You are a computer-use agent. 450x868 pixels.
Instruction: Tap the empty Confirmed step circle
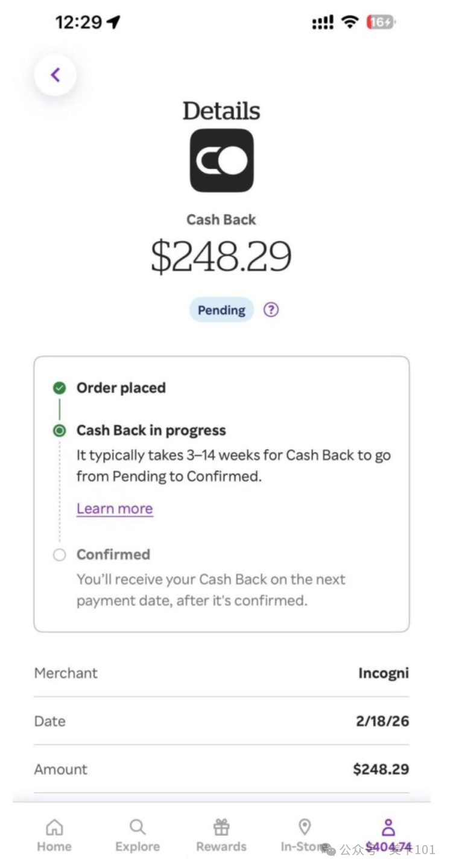59,555
